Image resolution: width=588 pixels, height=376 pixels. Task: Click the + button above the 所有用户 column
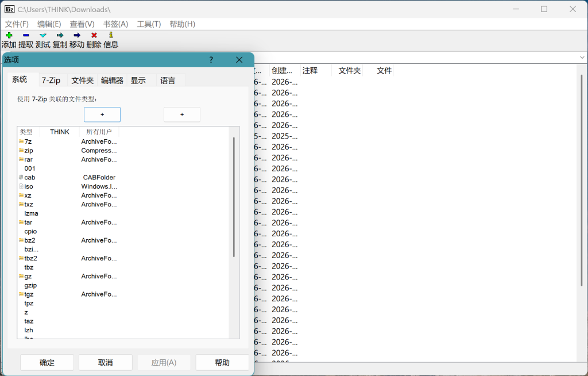click(182, 114)
